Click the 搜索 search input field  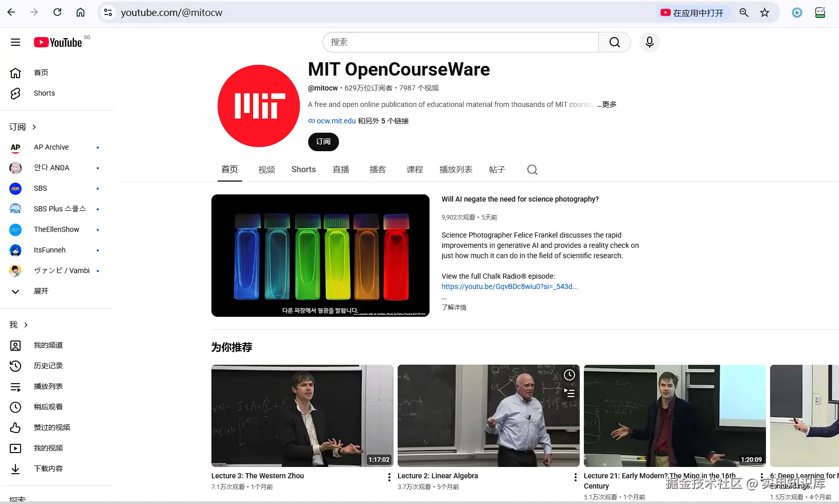pos(460,42)
